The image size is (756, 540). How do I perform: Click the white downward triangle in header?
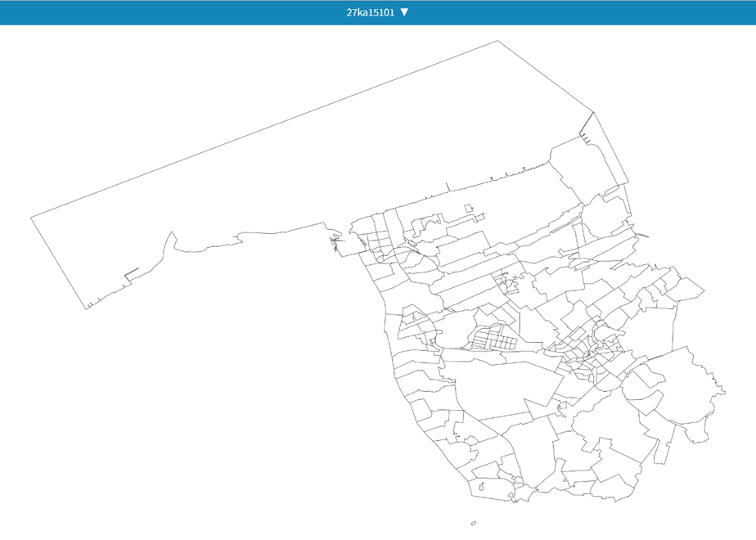point(404,12)
